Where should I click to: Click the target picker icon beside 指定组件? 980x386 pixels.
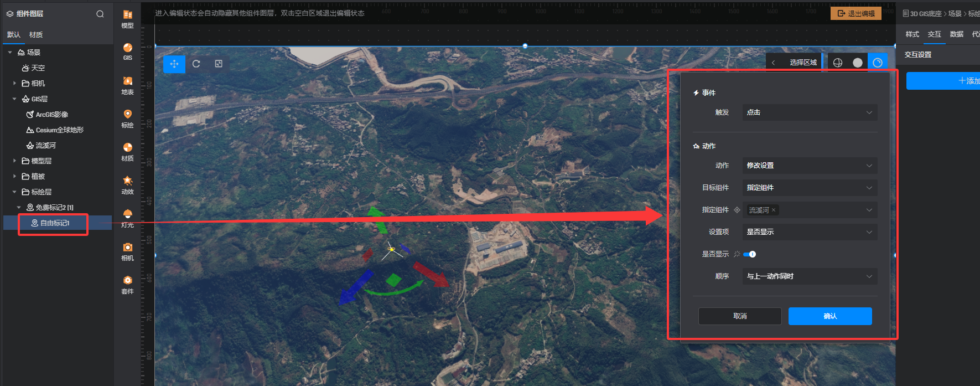point(737,210)
